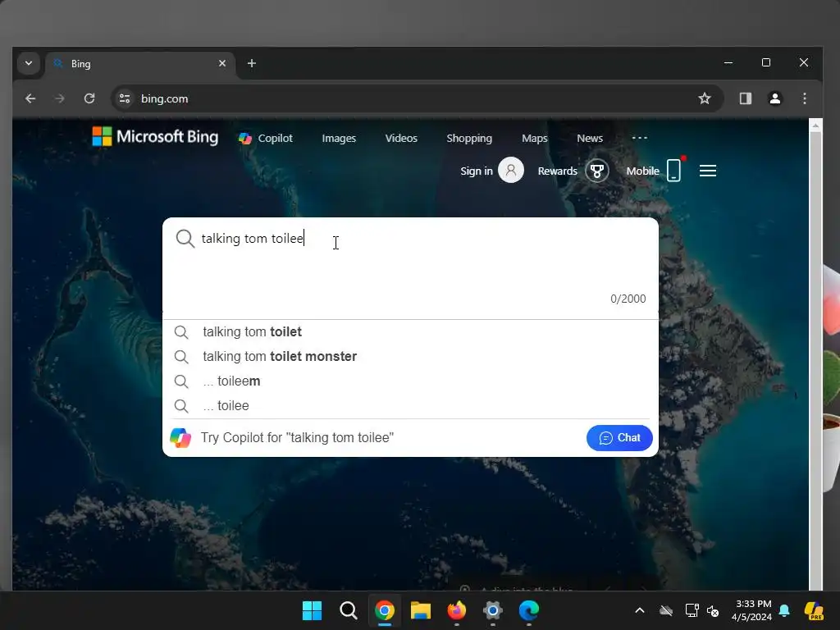840x630 pixels.
Task: Open the Copilot preview taskbar icon
Action: (814, 610)
